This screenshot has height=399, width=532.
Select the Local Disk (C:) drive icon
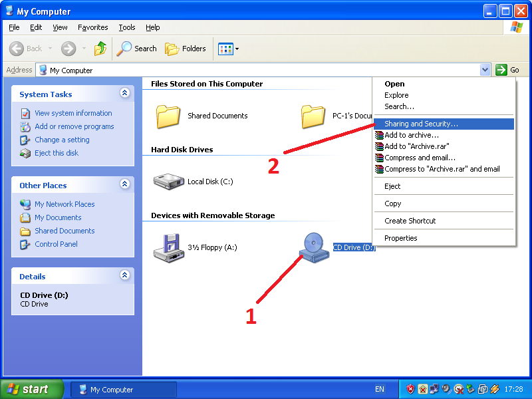click(169, 182)
